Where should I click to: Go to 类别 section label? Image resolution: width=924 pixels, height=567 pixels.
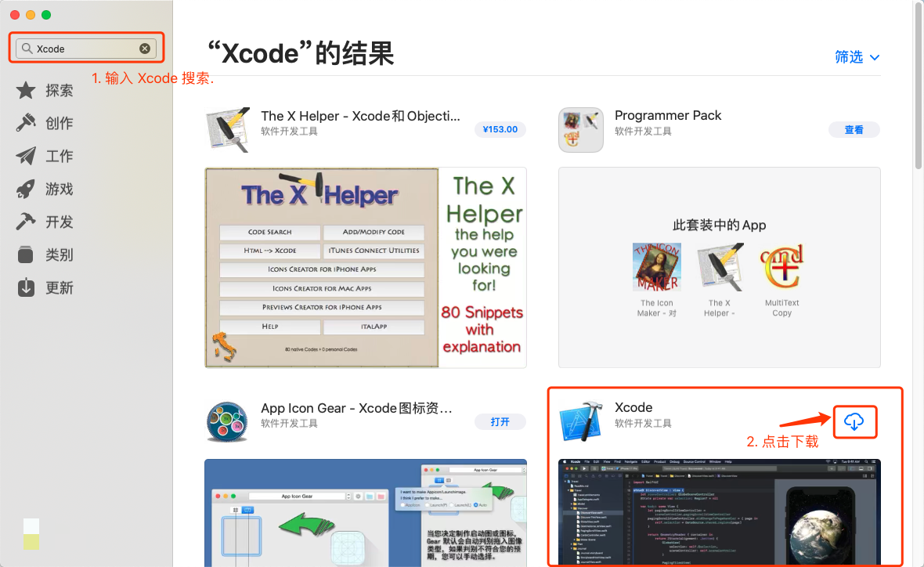tap(59, 255)
